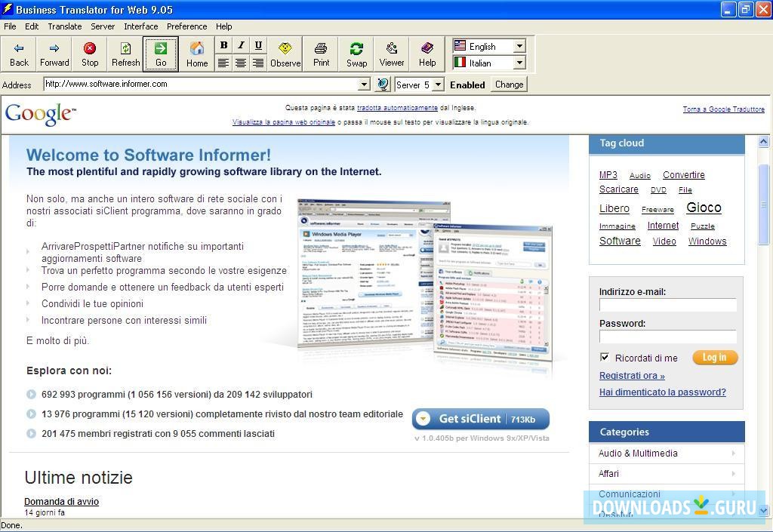Open the Translate menu
Viewport: 773px width, 532px height.
pyautogui.click(x=65, y=26)
